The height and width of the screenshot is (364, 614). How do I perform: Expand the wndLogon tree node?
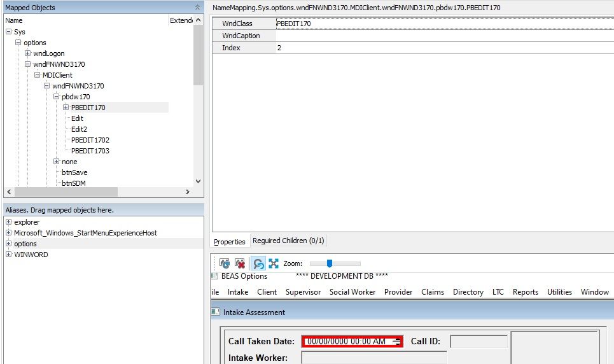(x=28, y=53)
